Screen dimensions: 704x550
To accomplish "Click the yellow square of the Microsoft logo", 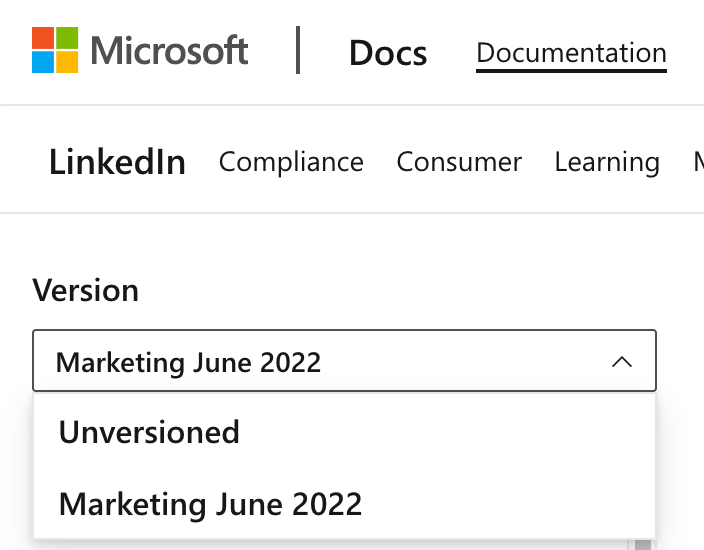I will 67,62.
